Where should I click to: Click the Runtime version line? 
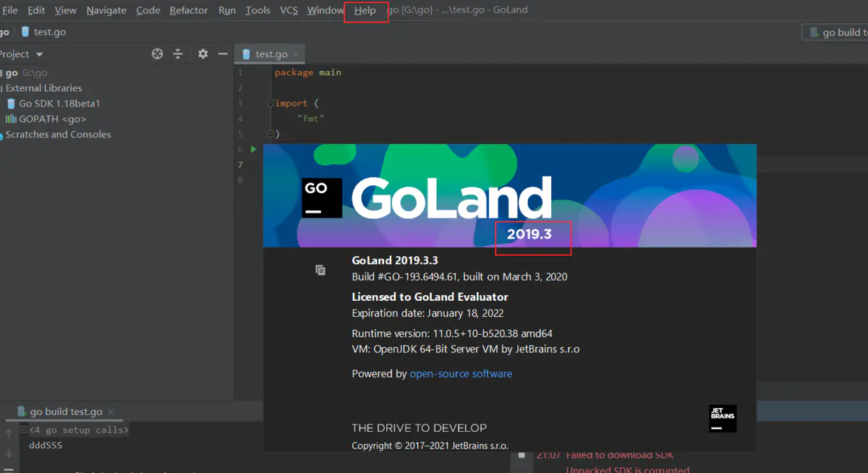[x=452, y=333]
